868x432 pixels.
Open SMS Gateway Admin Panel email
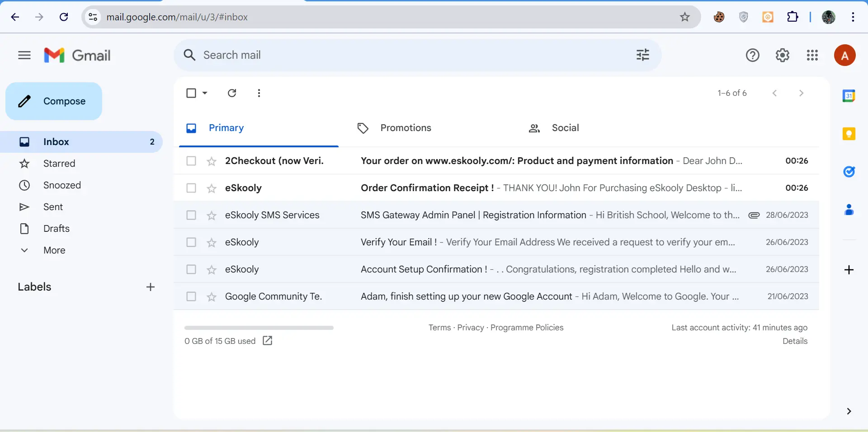click(496, 215)
